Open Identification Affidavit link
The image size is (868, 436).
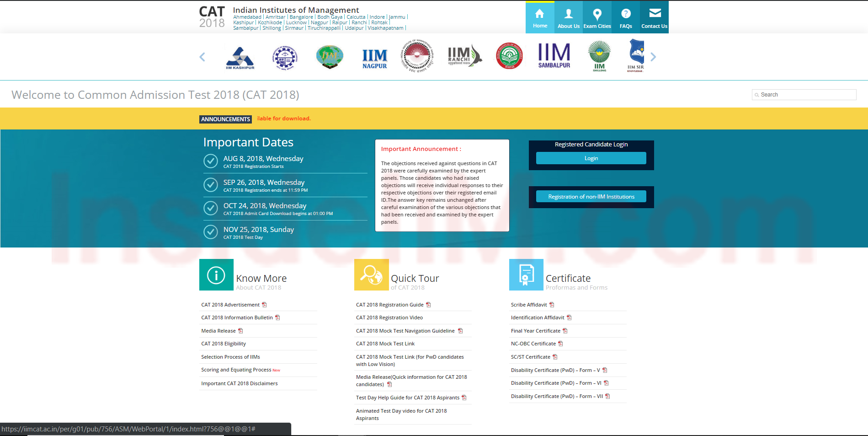click(x=538, y=318)
